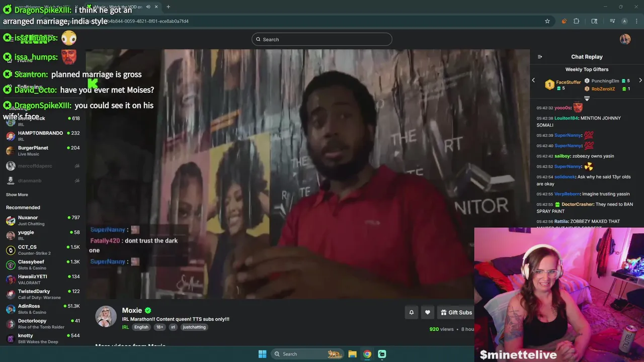Click the main VOD video player
The image size is (644, 362).
307,174
